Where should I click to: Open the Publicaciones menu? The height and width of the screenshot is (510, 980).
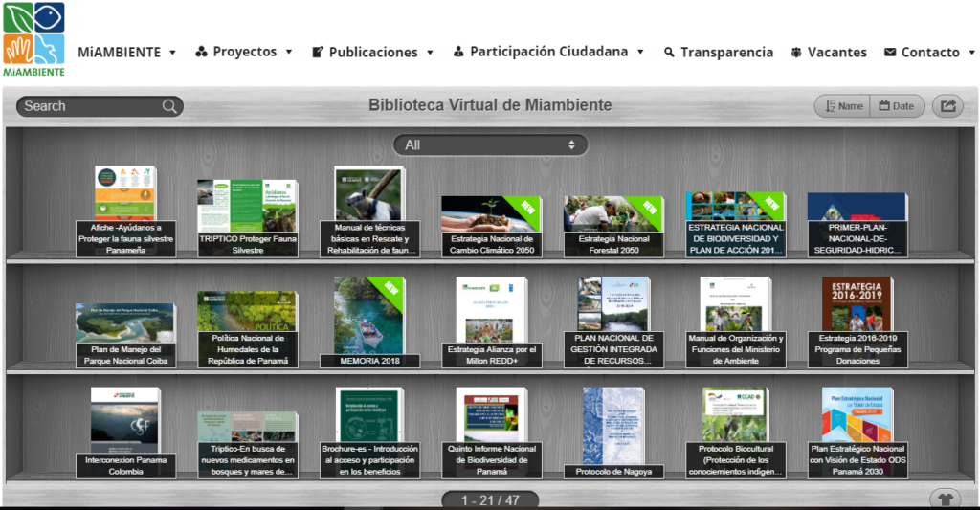point(372,53)
